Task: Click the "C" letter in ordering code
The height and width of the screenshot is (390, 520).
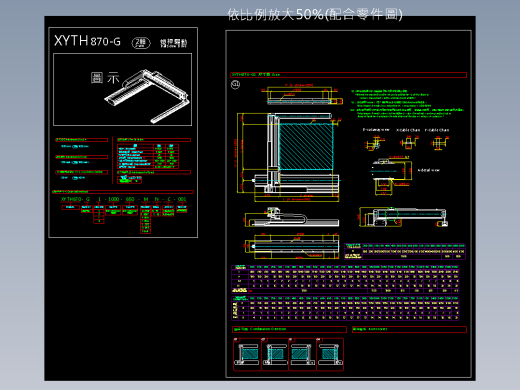Action: pyautogui.click(x=169, y=199)
